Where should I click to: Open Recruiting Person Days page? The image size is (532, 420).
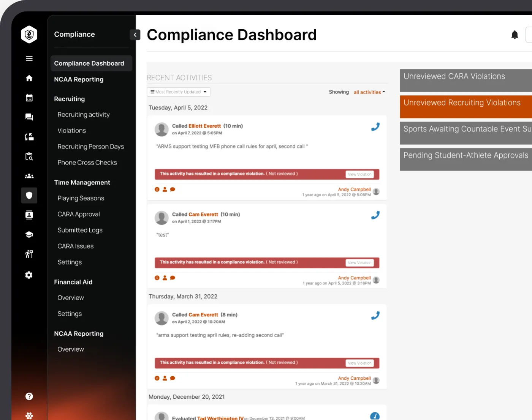(90, 147)
